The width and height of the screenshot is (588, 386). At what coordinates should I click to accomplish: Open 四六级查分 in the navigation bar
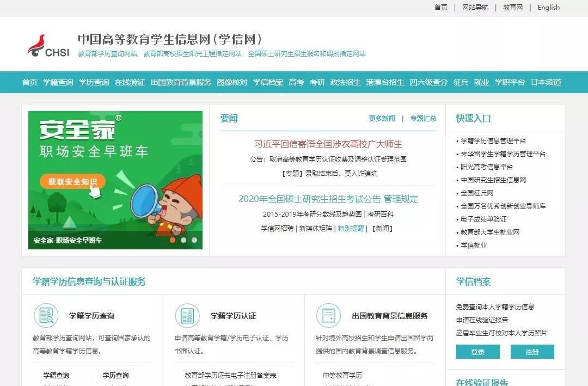428,82
